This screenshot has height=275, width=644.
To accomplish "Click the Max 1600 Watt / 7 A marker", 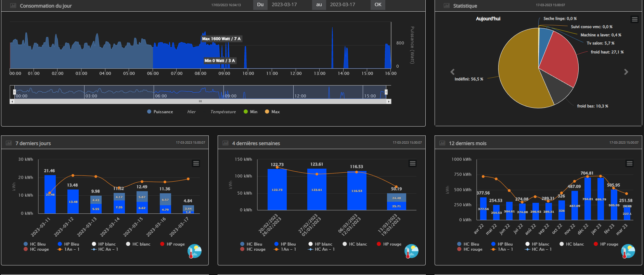I will pos(221,39).
